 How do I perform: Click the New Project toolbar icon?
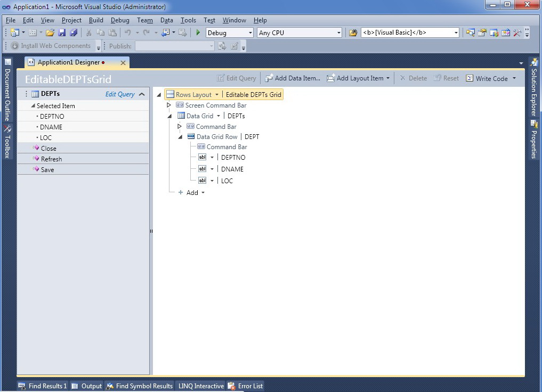14,33
